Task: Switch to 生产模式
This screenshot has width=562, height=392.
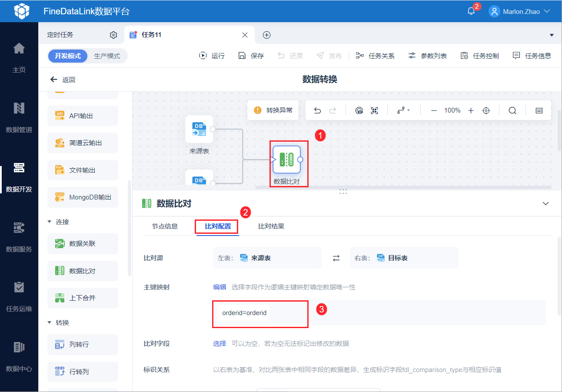Action: 107,56
